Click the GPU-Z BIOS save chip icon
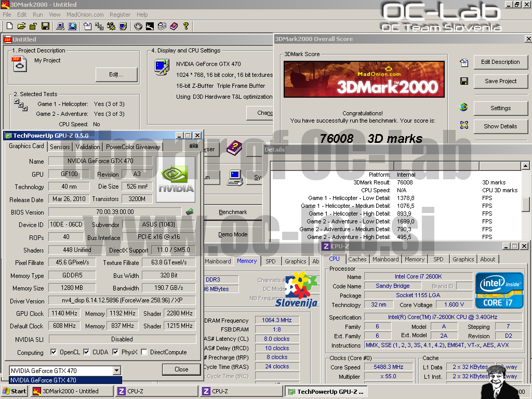This screenshot has width=532, height=399. click(x=190, y=212)
